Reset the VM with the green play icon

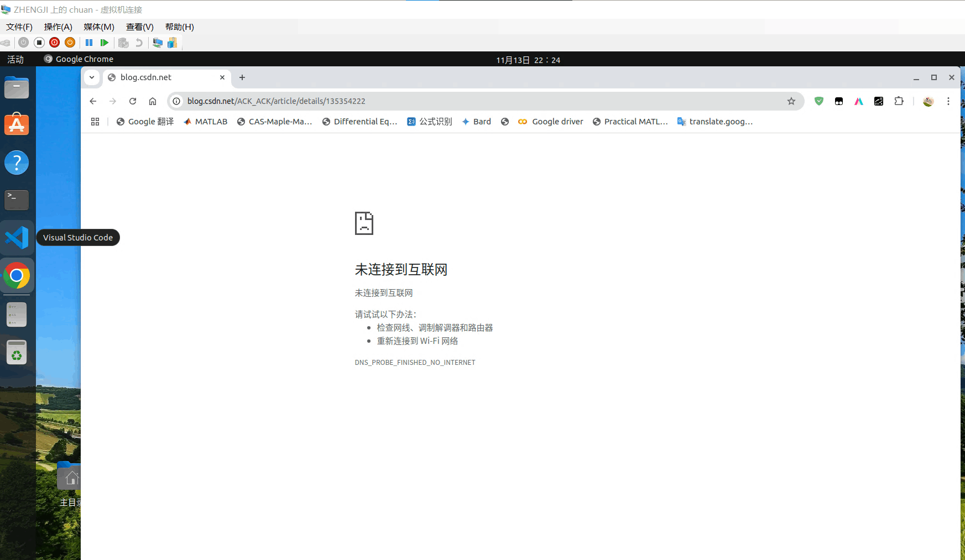(x=105, y=43)
